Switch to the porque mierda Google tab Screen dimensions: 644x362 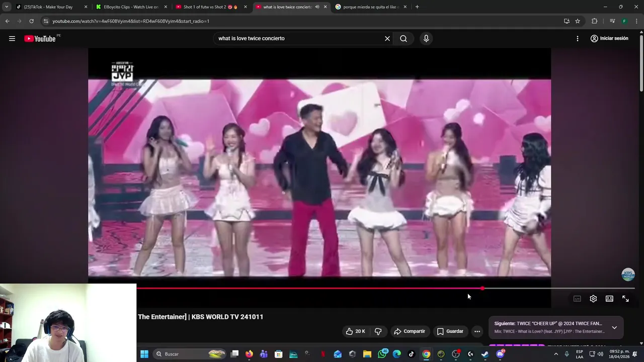[370, 7]
